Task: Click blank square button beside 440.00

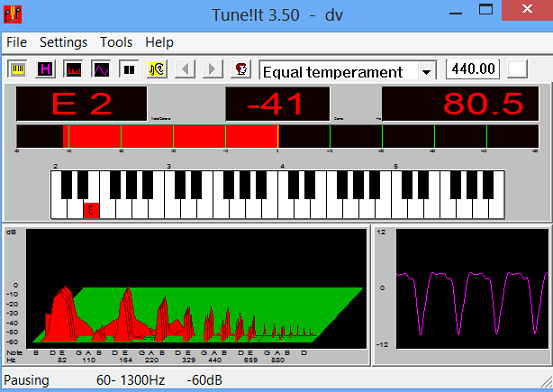Action: tap(517, 69)
